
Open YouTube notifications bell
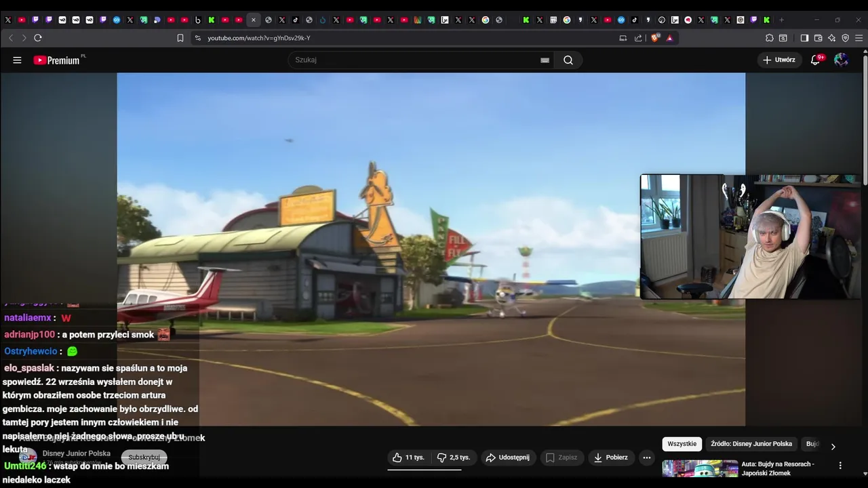(x=816, y=60)
